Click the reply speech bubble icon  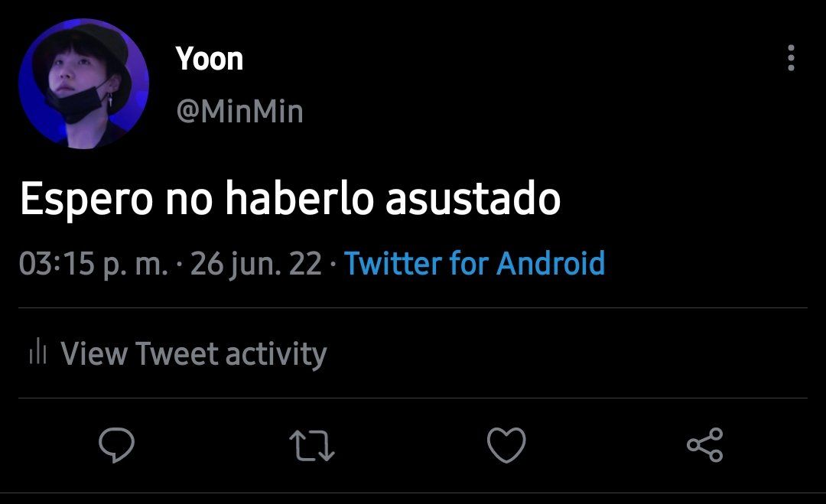pyautogui.click(x=116, y=446)
